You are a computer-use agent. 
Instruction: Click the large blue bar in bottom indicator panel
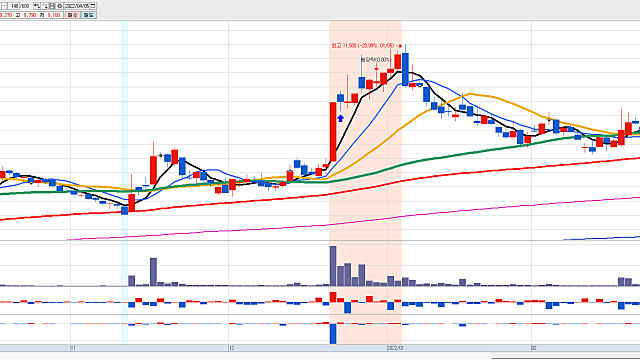click(x=333, y=333)
